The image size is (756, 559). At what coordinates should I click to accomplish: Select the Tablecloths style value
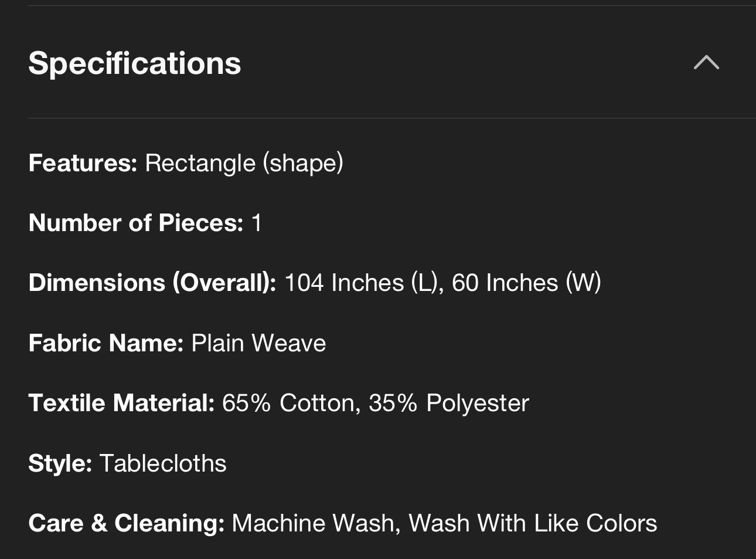[163, 463]
